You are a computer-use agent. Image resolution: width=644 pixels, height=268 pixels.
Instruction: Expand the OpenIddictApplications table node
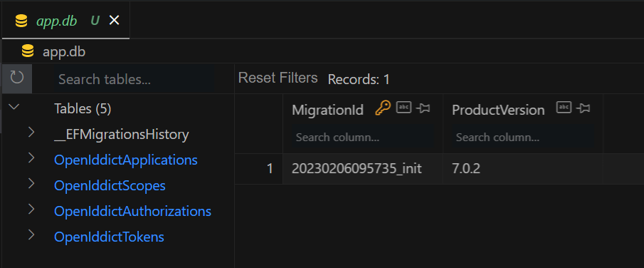coord(31,158)
